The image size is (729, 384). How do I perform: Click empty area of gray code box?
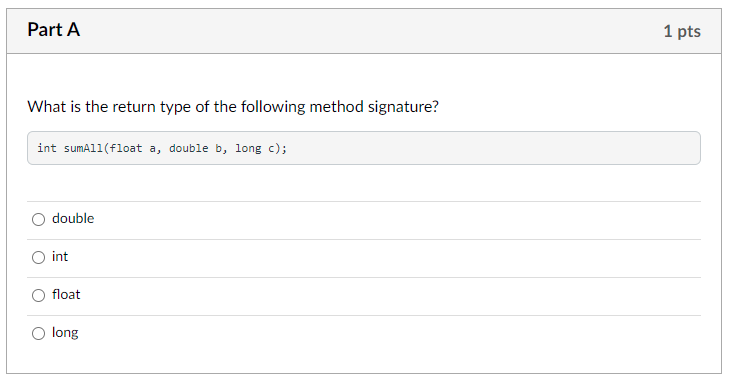tap(493, 148)
